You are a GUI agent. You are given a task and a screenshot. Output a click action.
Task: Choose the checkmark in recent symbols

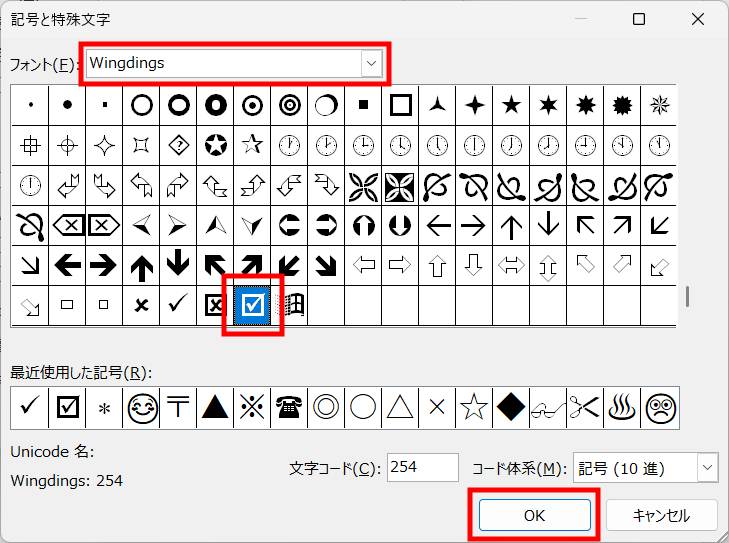click(30, 408)
